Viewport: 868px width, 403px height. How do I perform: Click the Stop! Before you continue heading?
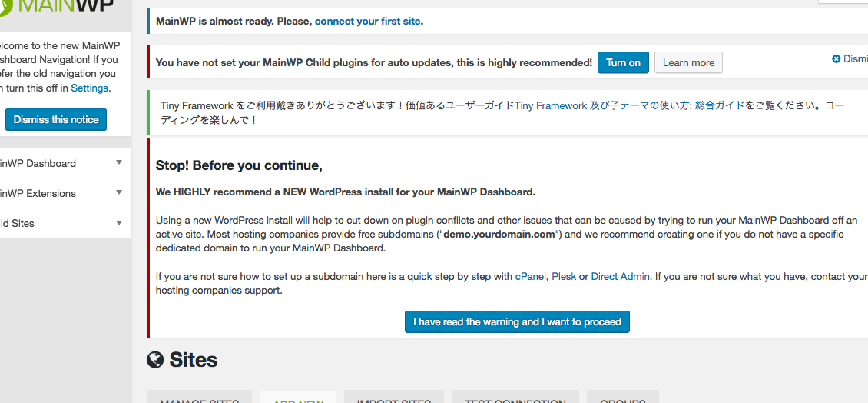point(239,165)
